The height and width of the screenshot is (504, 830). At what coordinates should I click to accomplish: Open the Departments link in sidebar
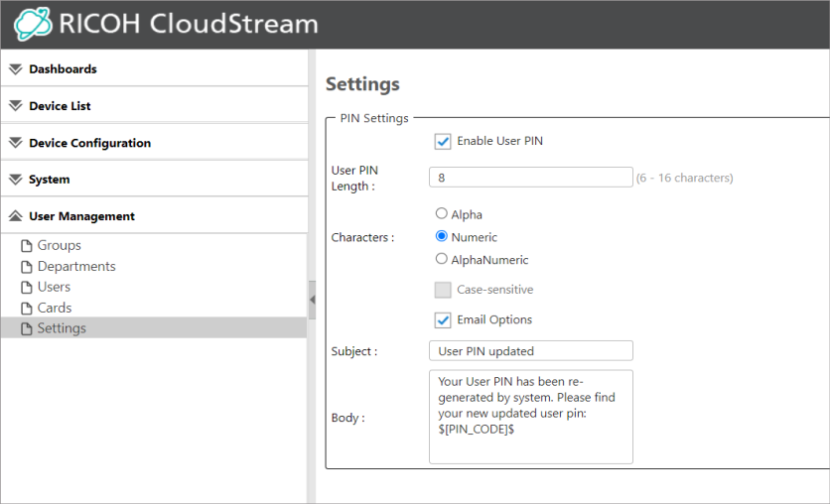point(76,267)
